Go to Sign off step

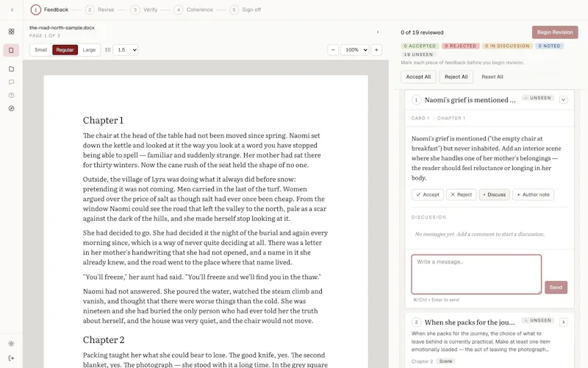(245, 10)
